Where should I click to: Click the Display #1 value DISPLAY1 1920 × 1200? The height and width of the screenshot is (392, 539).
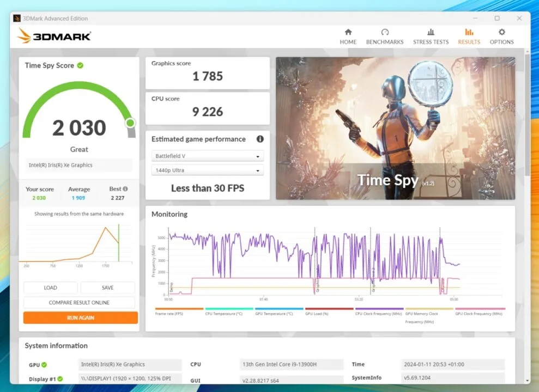(x=130, y=378)
